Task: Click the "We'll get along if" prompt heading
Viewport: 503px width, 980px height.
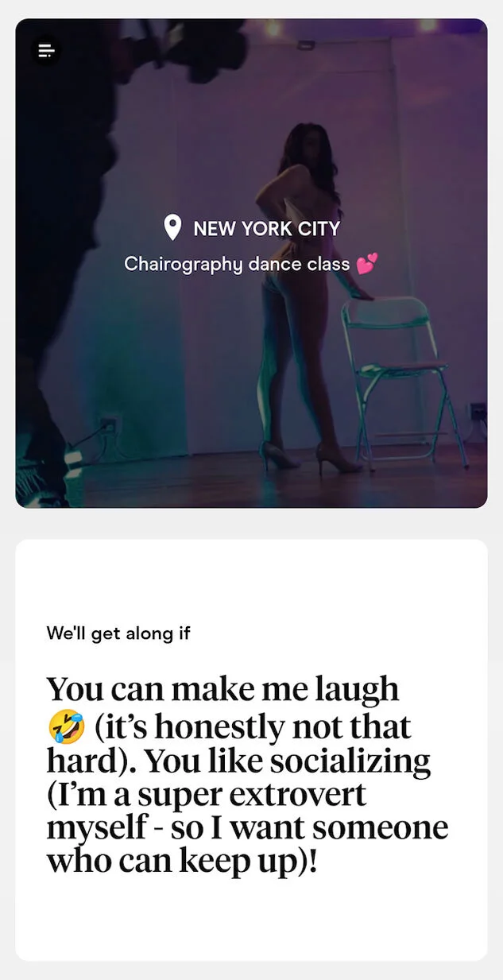Action: 118,633
